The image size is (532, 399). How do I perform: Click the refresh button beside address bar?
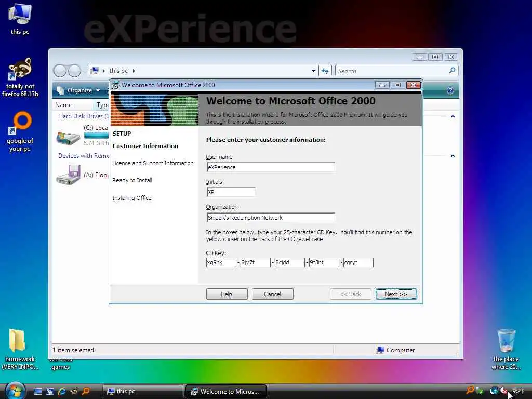325,71
